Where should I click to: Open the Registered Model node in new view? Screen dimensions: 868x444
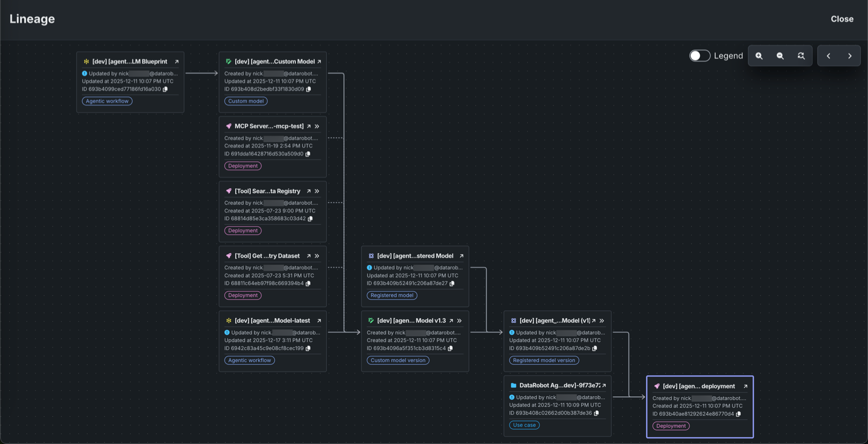(461, 256)
